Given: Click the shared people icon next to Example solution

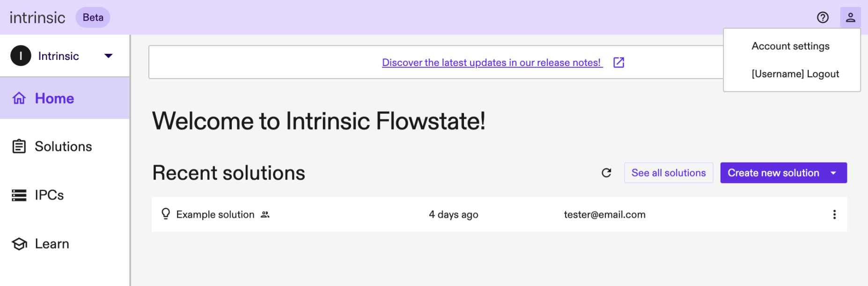Looking at the screenshot, I should (265, 214).
